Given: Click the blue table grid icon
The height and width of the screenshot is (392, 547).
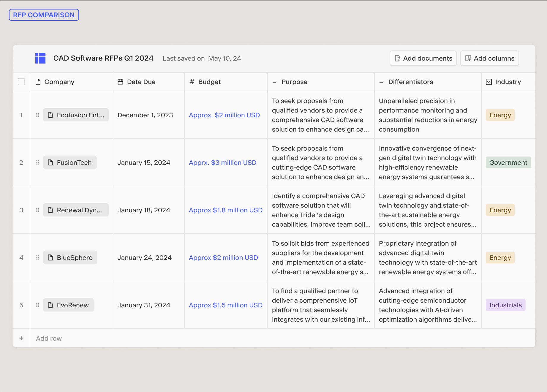Looking at the screenshot, I should point(40,58).
